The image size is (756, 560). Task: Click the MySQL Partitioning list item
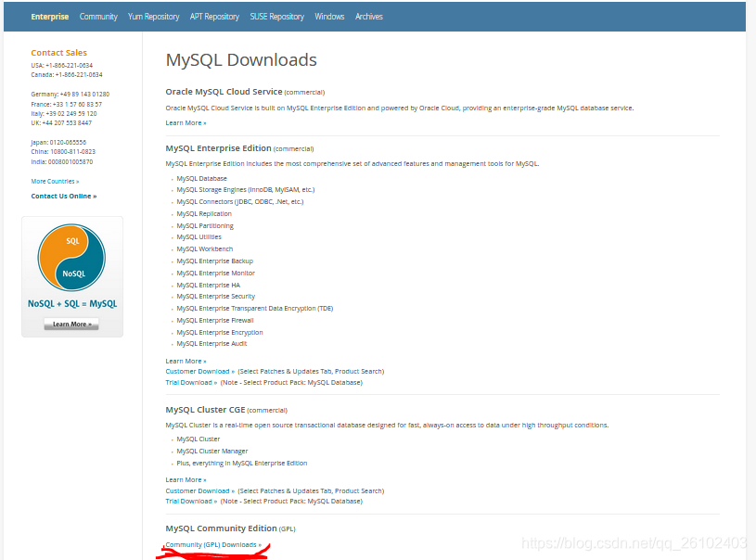pyautogui.click(x=205, y=225)
